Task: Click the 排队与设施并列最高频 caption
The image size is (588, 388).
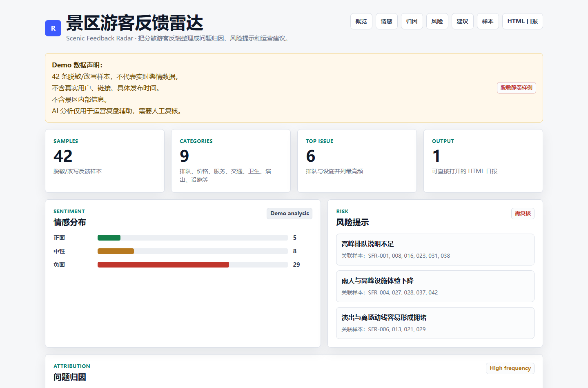Action: [334, 171]
